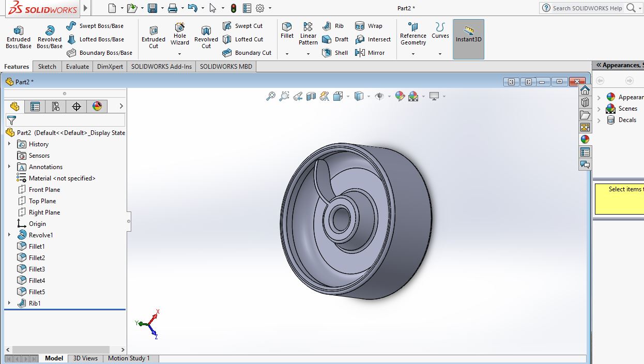
Task: Switch to DimXpertManager tab icon
Action: (76, 107)
